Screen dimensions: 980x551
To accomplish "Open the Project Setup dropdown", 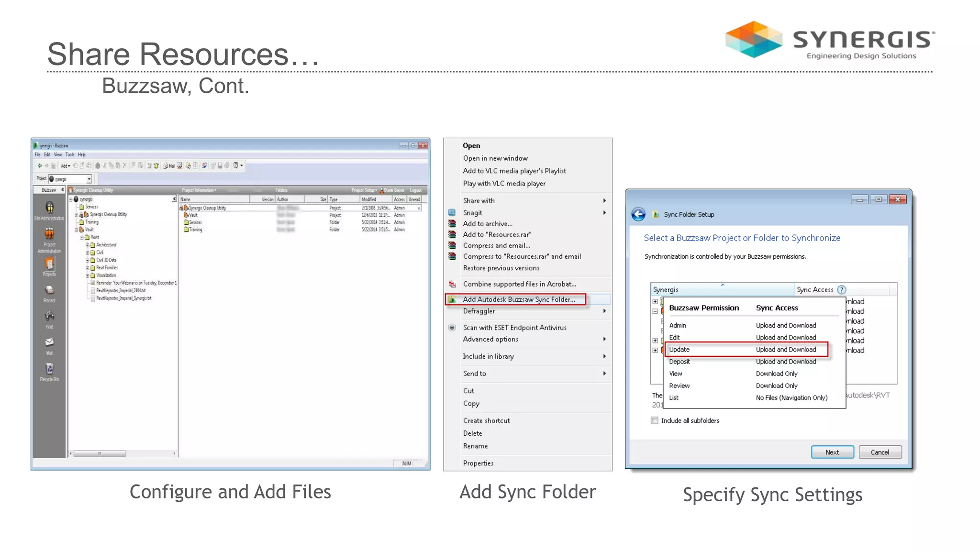I will coord(364,190).
